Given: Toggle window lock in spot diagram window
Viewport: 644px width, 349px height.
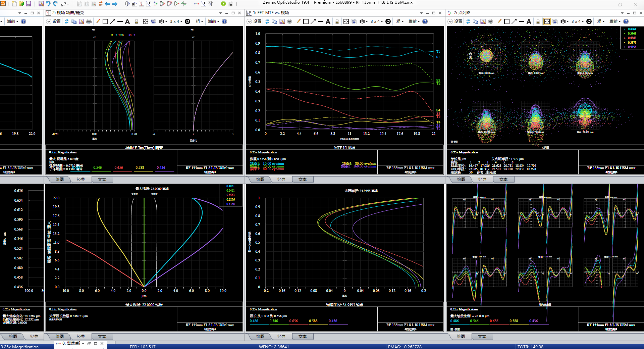Looking at the screenshot, I should [x=538, y=21].
